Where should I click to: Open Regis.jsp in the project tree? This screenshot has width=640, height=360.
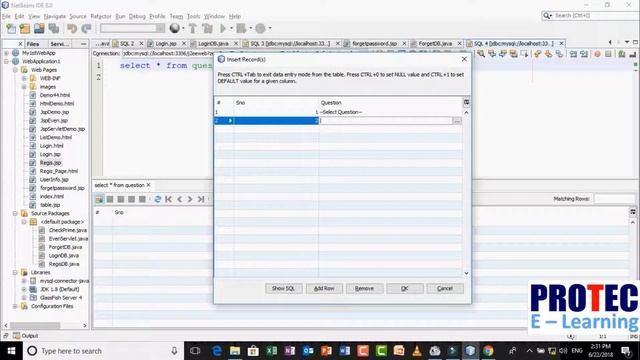50,162
